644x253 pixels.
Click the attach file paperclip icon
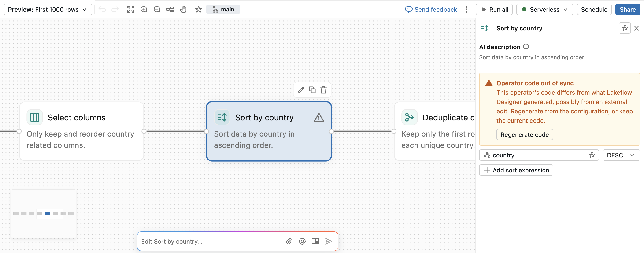(x=289, y=241)
